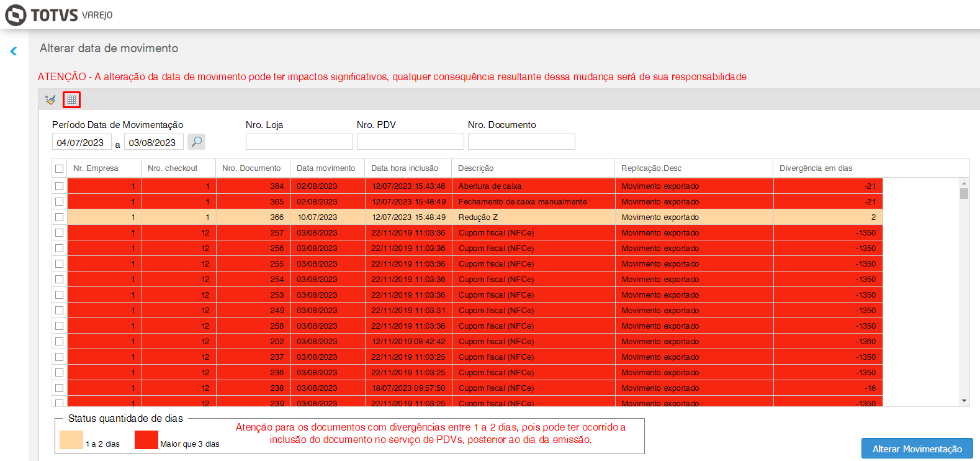The image size is (980, 461).
Task: Click the timestamp 12/07/2023 15:43:46
Action: (x=408, y=186)
